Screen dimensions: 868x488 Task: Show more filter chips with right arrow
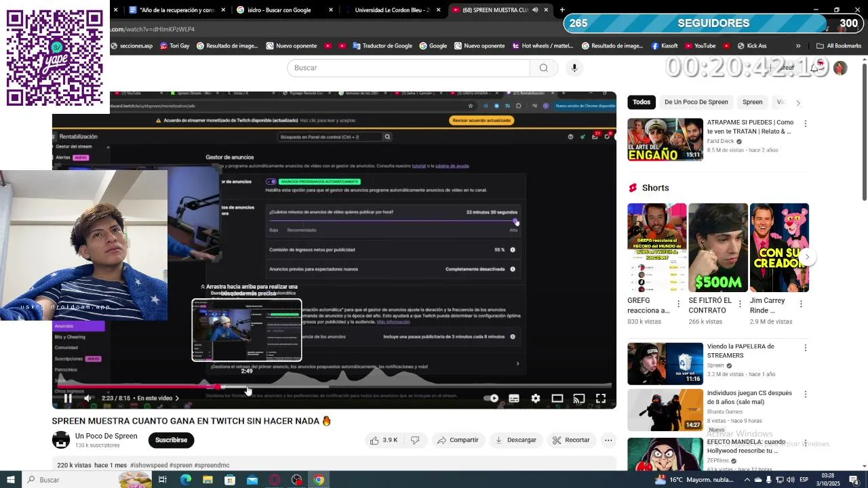(x=798, y=103)
